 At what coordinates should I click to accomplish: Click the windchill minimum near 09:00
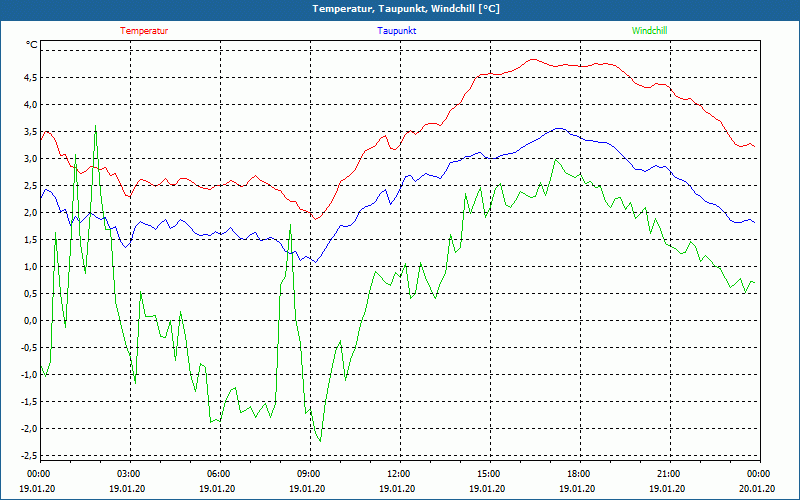pos(320,441)
